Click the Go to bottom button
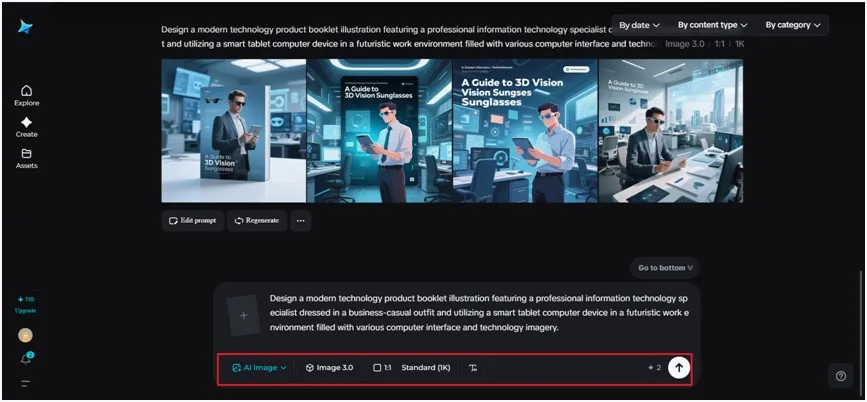Image resolution: width=867 pixels, height=402 pixels. 665,268
